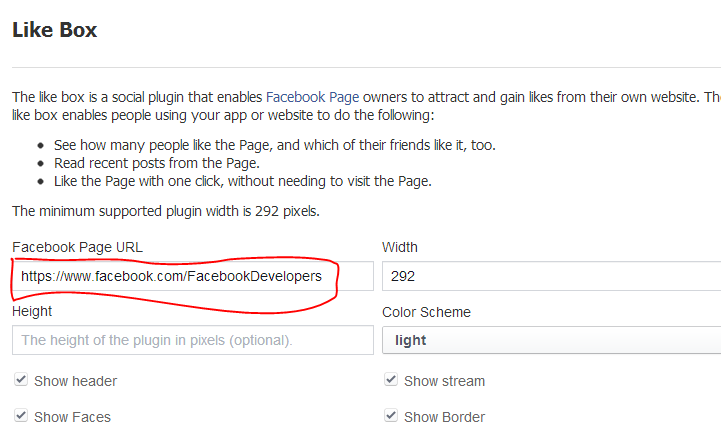This screenshot has height=442, width=721.
Task: Toggle the Show header checkbox
Action: pos(21,381)
